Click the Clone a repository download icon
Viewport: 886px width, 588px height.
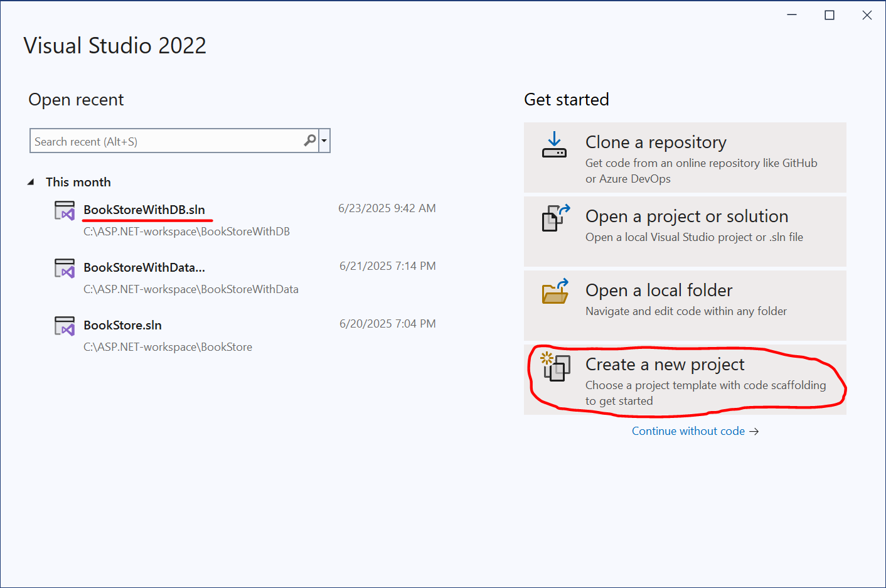[x=554, y=145]
